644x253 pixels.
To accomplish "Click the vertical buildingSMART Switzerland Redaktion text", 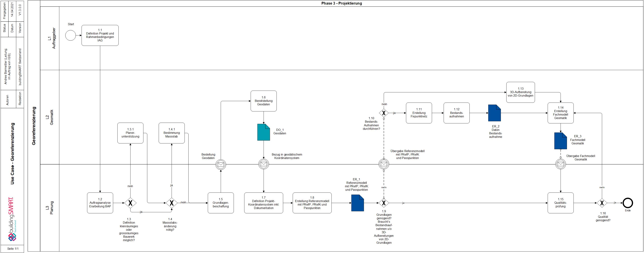I will click(20, 67).
